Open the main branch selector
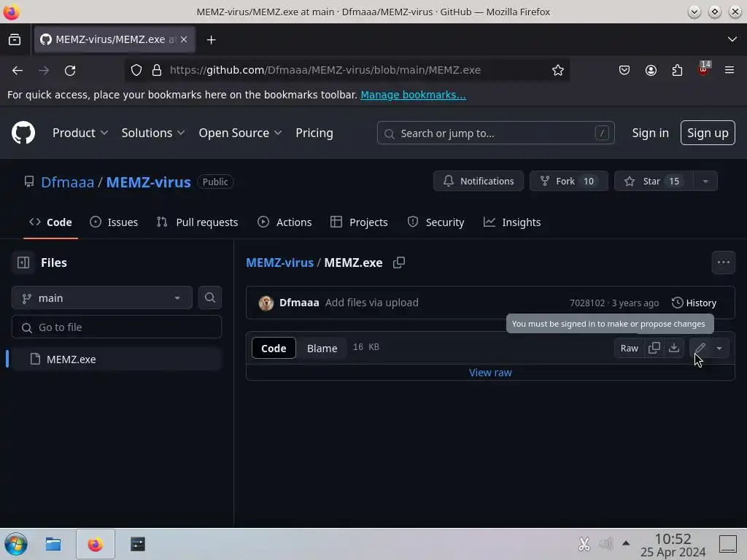The width and height of the screenshot is (747, 560). [x=102, y=298]
